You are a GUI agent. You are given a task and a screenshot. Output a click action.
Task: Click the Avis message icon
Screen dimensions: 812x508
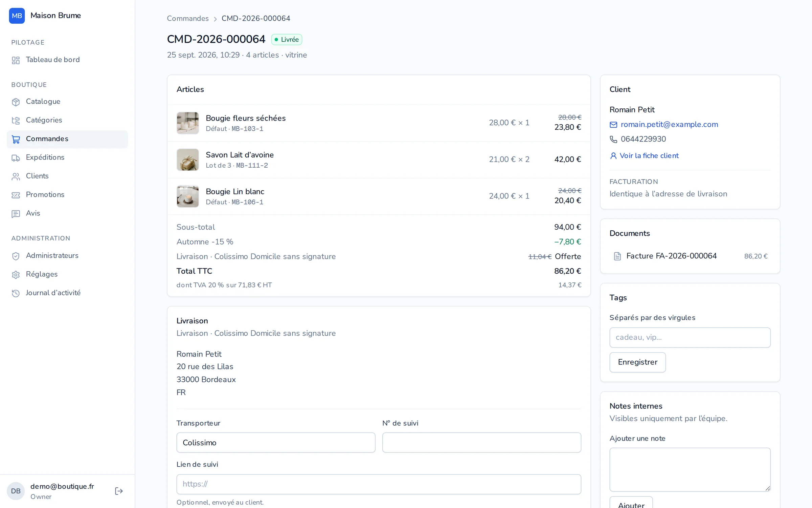(16, 214)
